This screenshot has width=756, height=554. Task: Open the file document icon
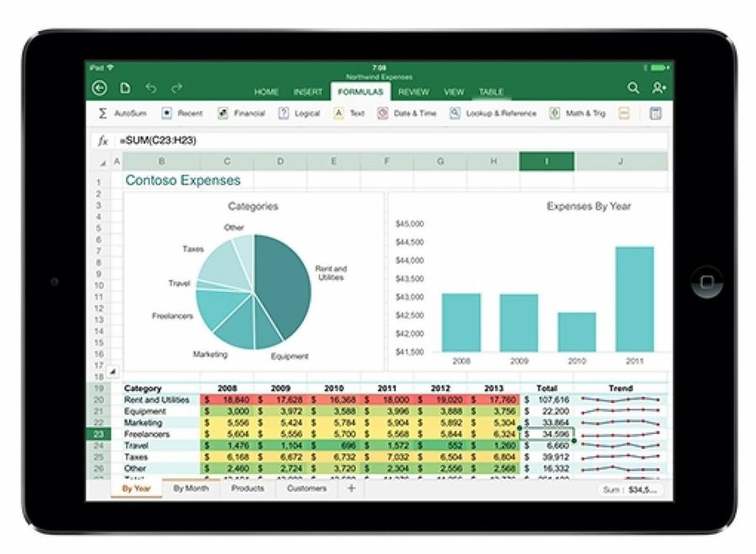tap(125, 87)
